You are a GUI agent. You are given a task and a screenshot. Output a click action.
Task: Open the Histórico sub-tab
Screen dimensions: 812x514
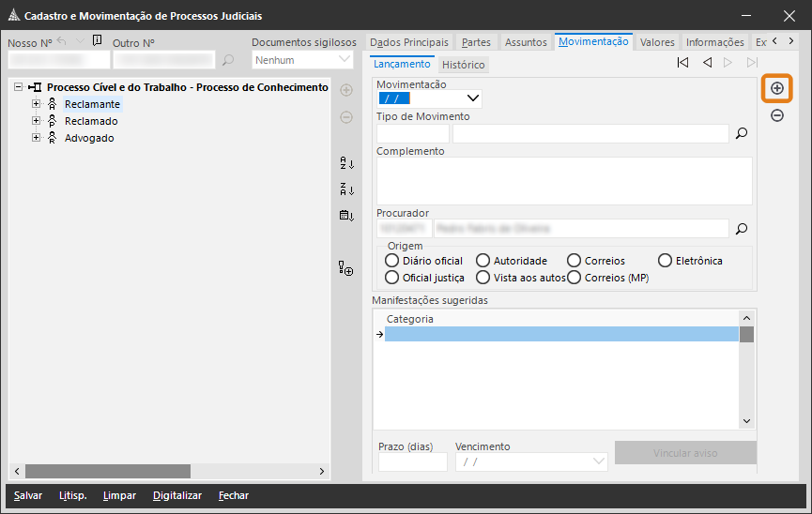(463, 66)
